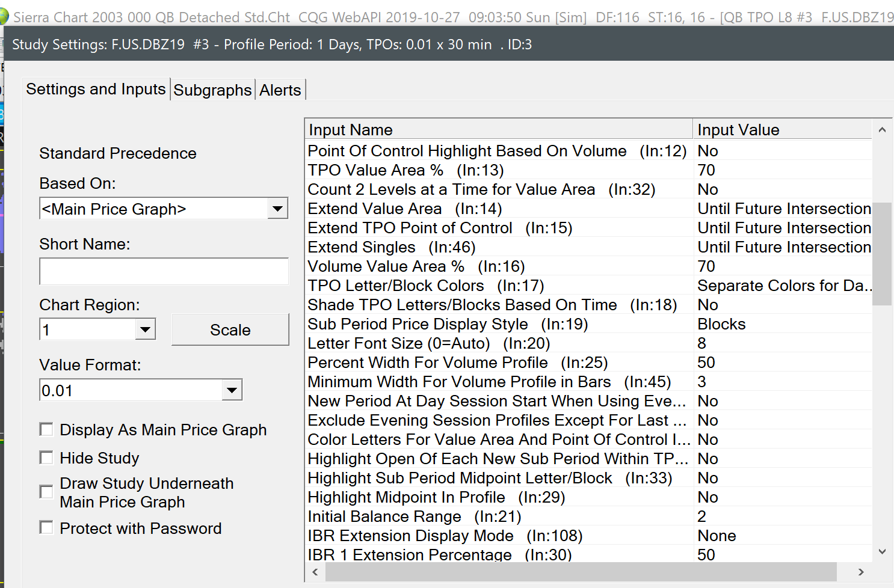Image resolution: width=894 pixels, height=588 pixels.
Task: Select Shade TPO Letters/Blocks Based On Time row
Action: tap(588, 305)
